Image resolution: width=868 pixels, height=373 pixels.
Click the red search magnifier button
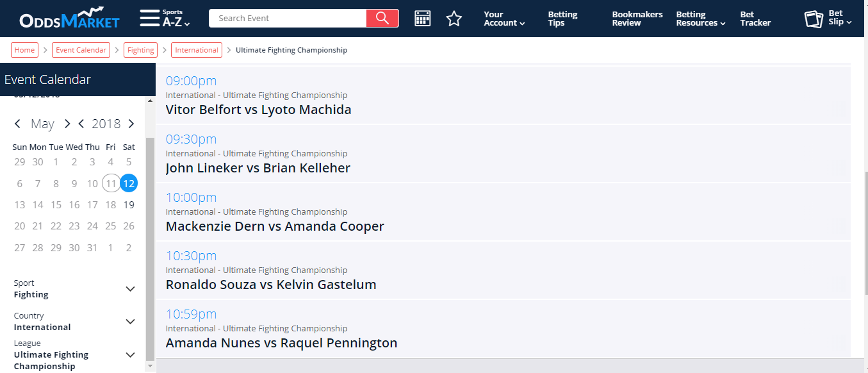click(x=382, y=18)
